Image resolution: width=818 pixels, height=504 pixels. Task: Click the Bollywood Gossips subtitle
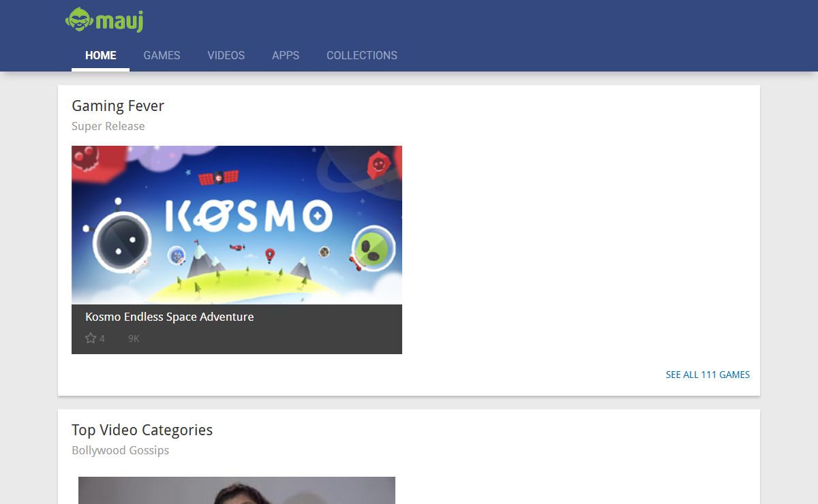point(121,450)
